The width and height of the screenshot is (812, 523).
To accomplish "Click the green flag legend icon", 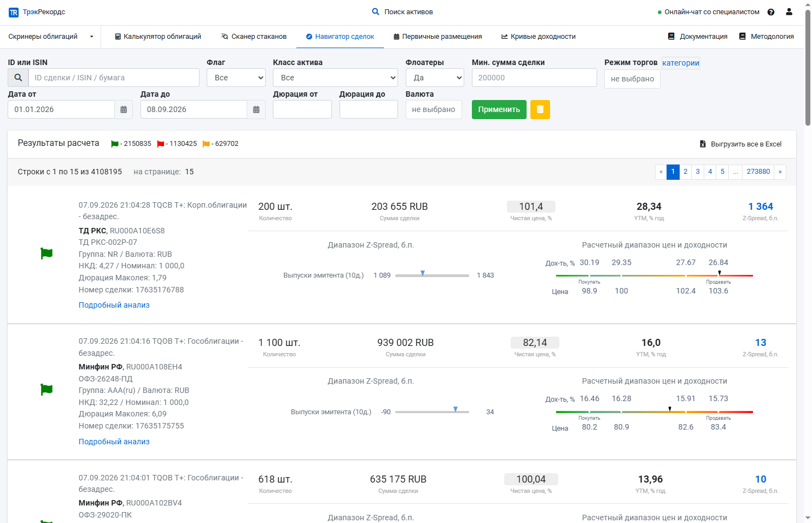I will (x=115, y=144).
